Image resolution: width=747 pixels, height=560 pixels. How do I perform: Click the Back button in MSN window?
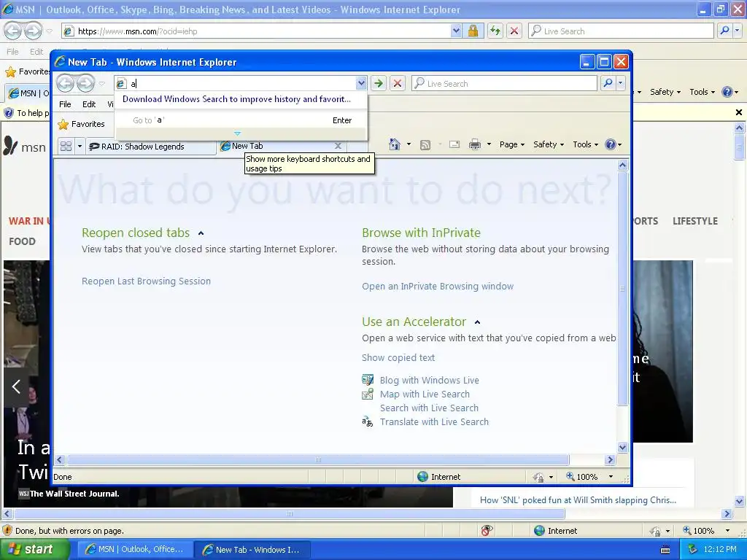13,31
